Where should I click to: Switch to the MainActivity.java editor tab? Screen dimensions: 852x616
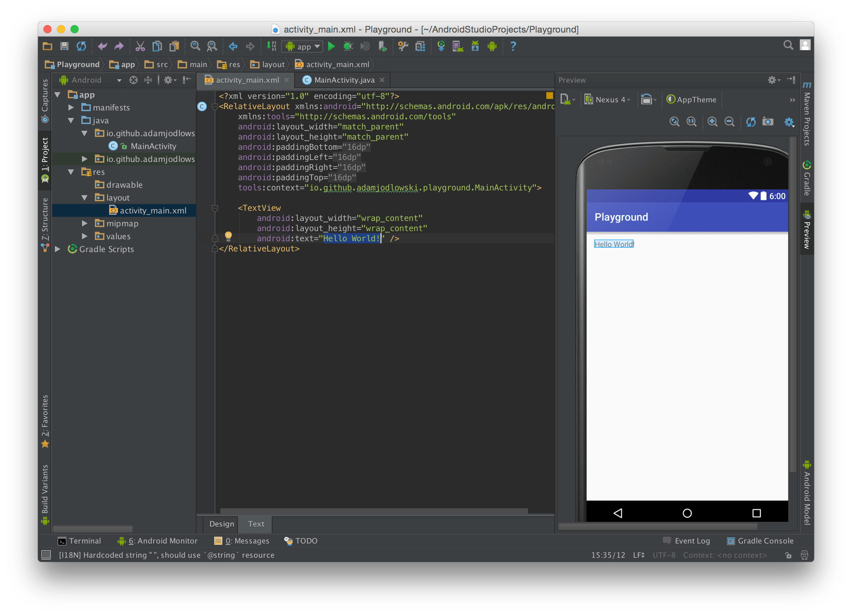pos(344,80)
